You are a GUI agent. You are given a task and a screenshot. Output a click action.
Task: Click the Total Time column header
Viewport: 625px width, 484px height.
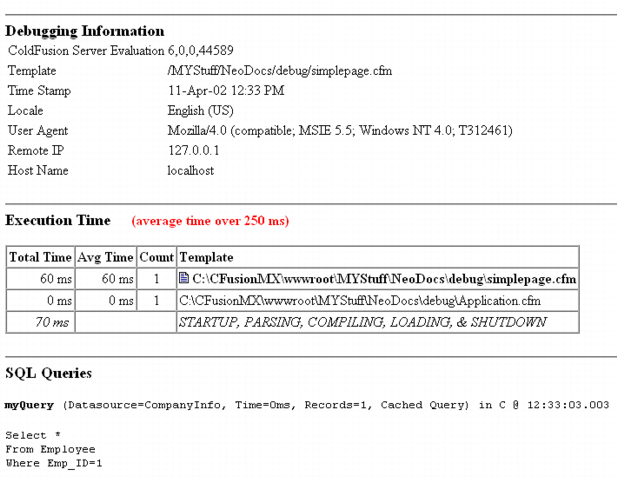[41, 257]
